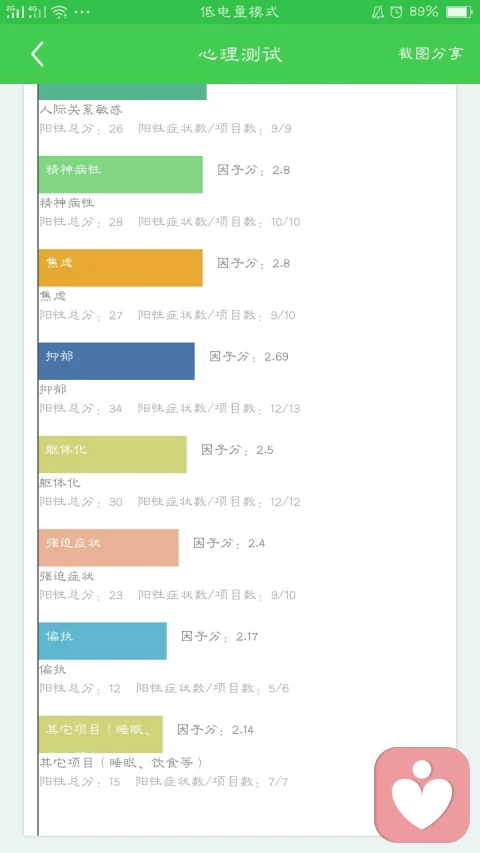The image size is (480, 853).
Task: Tap the teal bar at the top of the chart
Action: click(x=122, y=92)
